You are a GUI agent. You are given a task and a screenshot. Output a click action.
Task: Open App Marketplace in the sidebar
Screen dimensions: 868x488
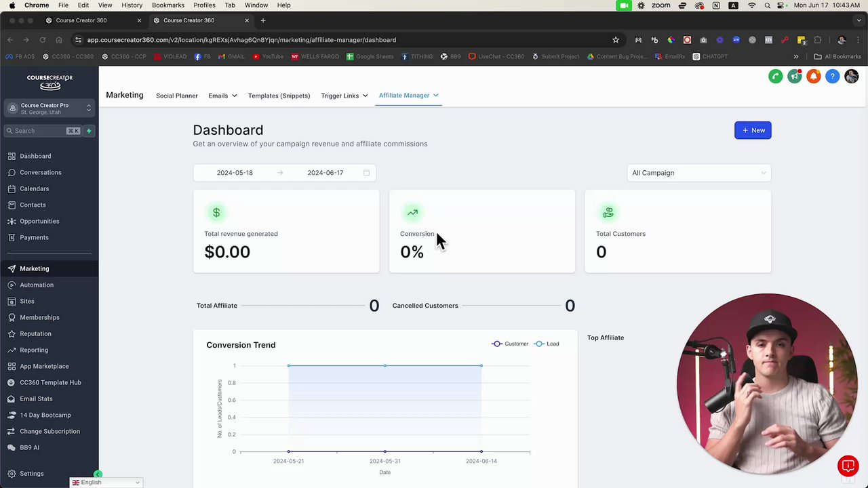click(44, 366)
